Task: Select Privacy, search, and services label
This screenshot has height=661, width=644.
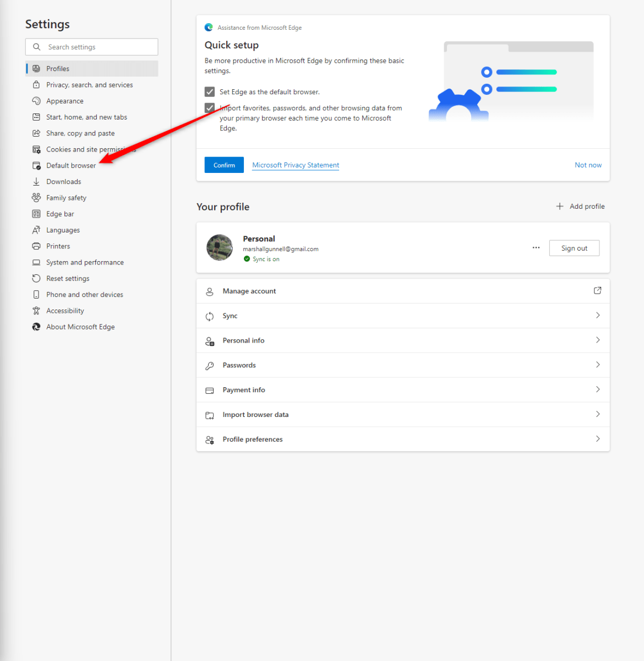Action: [90, 85]
